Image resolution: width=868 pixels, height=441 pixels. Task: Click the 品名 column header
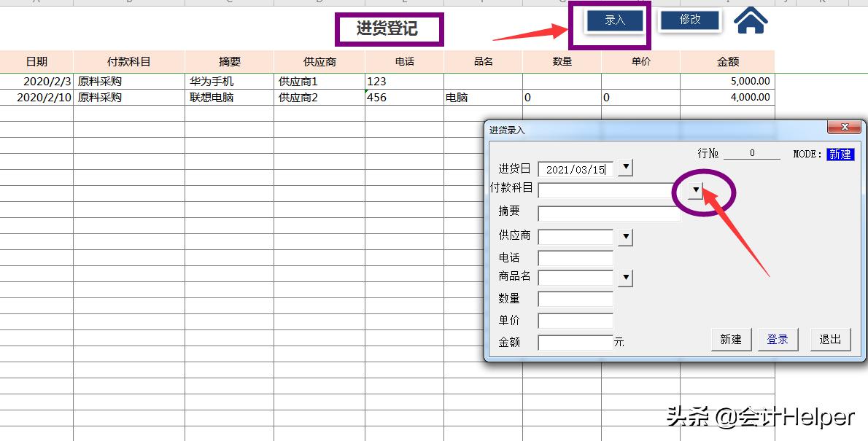click(x=483, y=61)
